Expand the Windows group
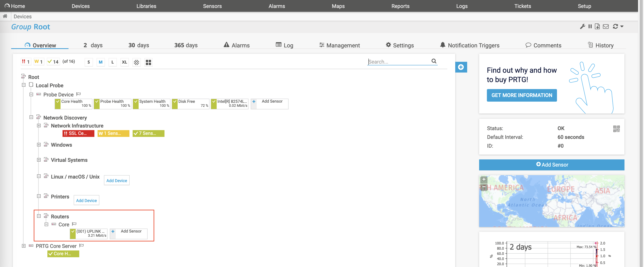Image resolution: width=644 pixels, height=267 pixels. pyautogui.click(x=39, y=145)
